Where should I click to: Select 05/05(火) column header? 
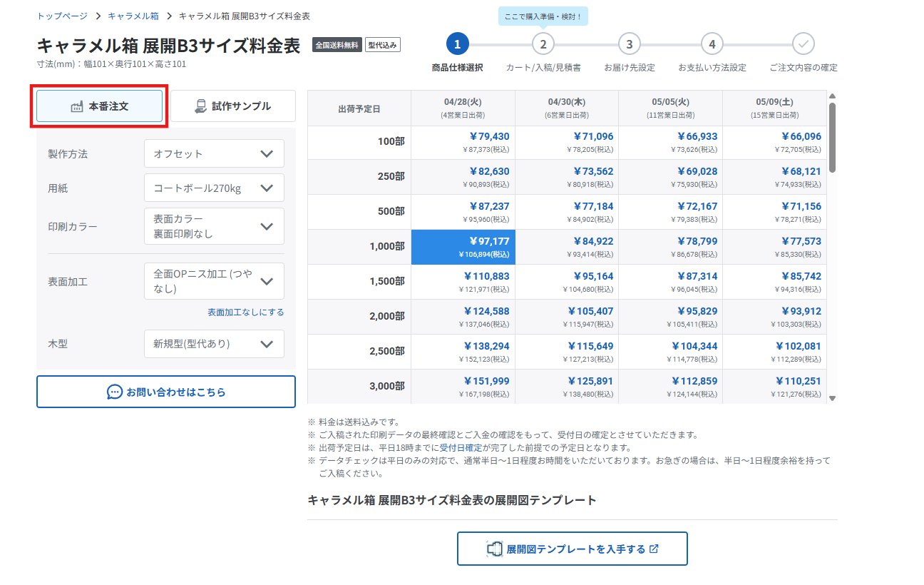670,108
